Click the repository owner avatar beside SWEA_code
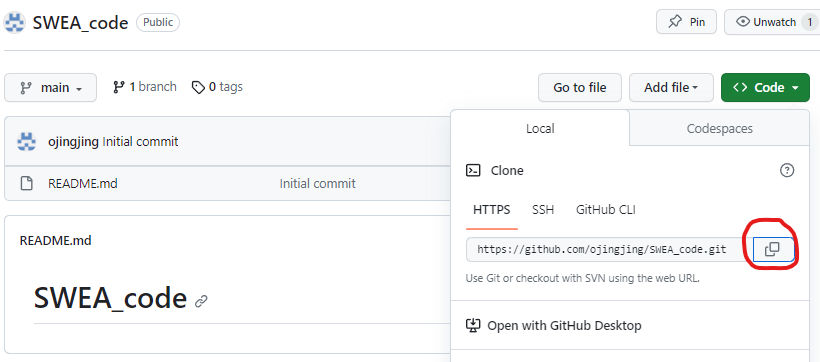 tap(14, 23)
